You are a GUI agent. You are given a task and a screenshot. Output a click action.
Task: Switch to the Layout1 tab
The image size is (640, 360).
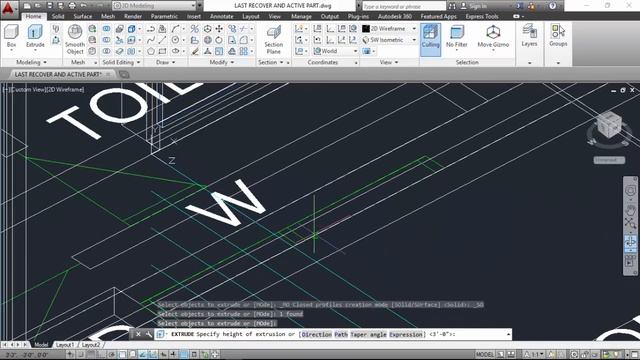(65, 345)
